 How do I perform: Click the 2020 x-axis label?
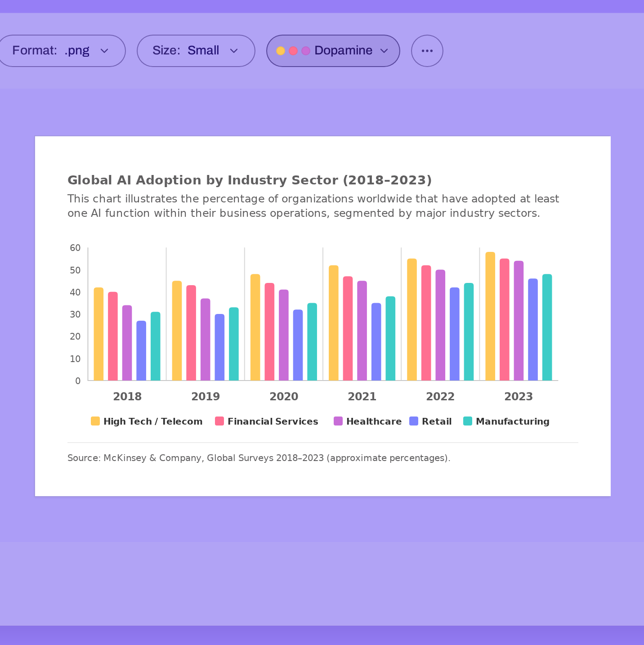click(x=284, y=397)
